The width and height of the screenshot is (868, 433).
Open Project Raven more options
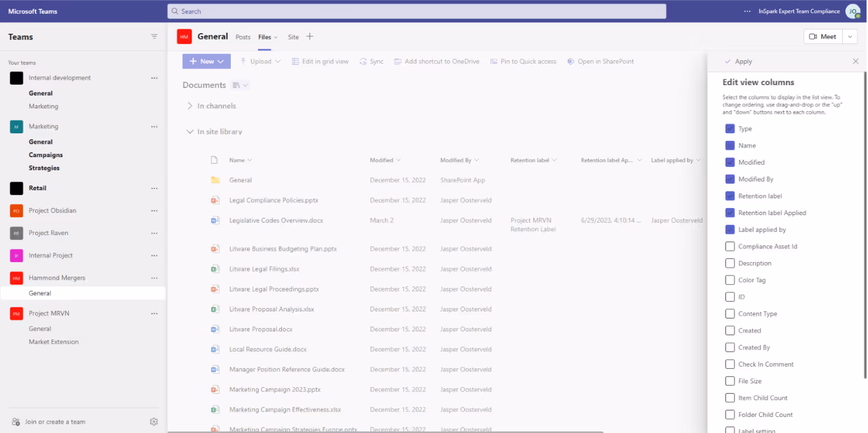(154, 233)
